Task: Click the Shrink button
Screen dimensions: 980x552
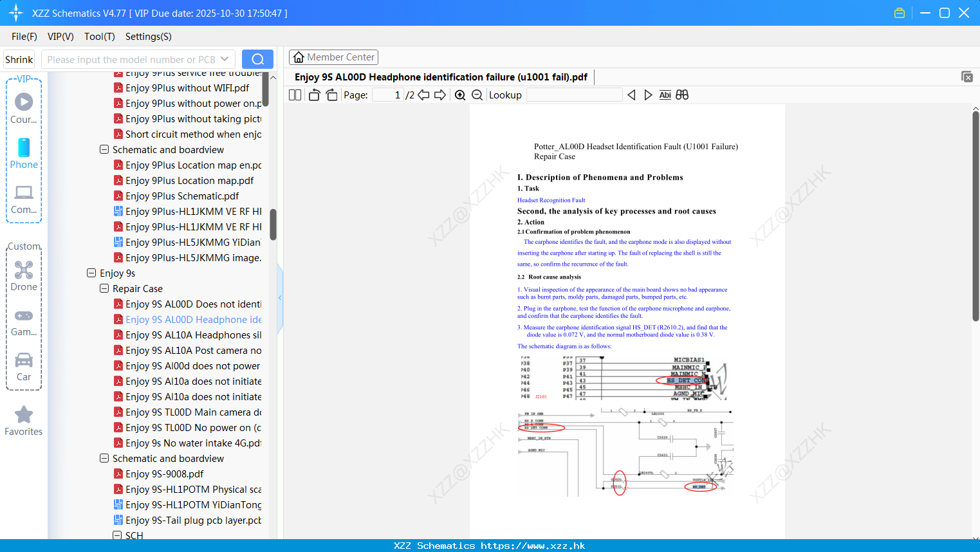Action: tap(19, 59)
